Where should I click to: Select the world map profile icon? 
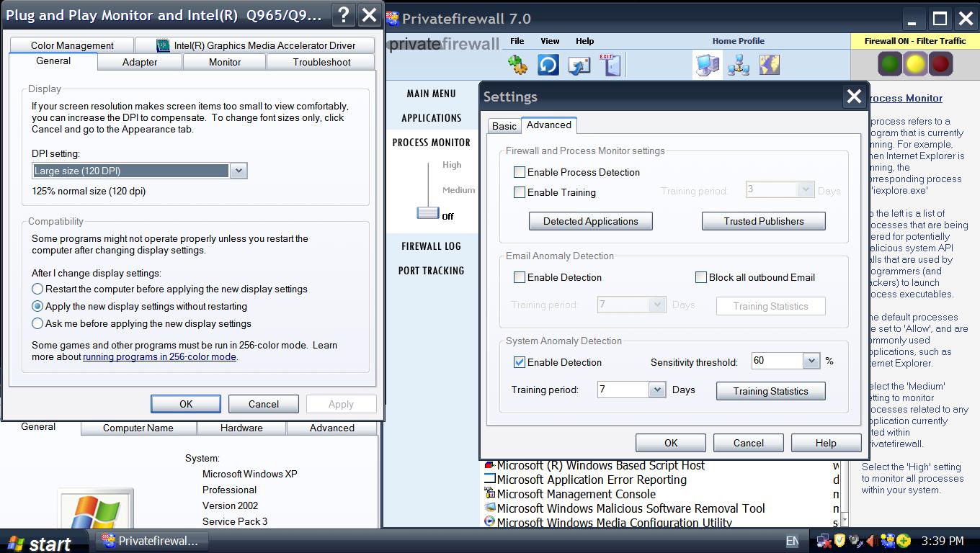pos(770,65)
